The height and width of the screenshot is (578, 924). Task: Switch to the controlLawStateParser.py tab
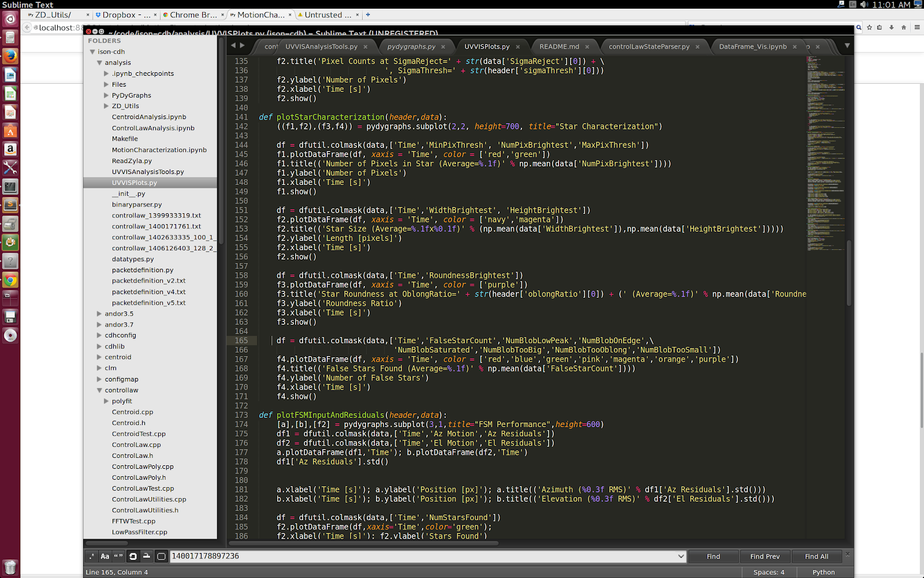649,47
